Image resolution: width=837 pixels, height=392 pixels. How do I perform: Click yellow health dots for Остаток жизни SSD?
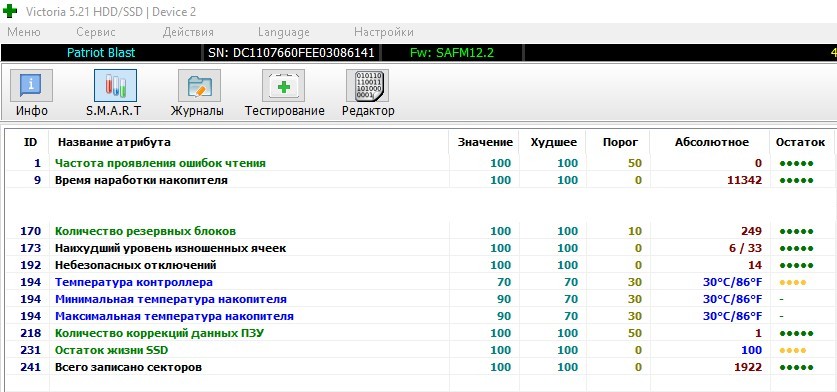pos(793,350)
